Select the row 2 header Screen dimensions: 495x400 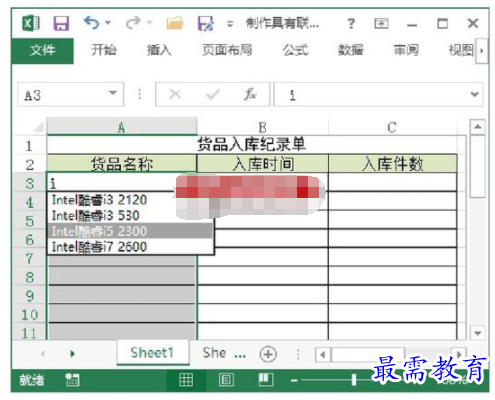click(x=29, y=165)
